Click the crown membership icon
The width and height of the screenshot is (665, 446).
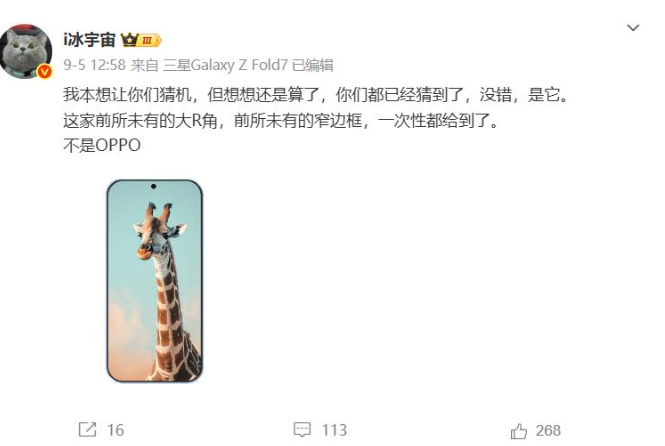tap(129, 40)
